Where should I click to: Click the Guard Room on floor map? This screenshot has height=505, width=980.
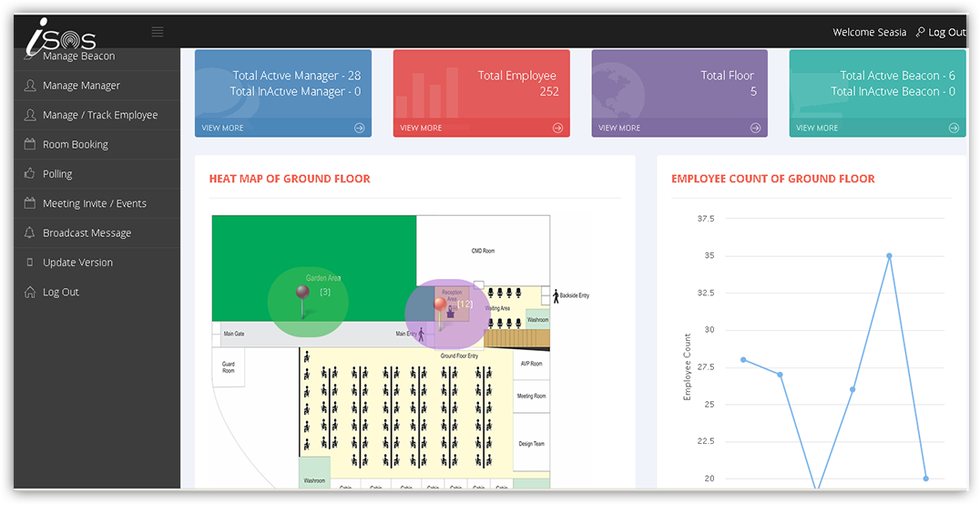click(228, 367)
